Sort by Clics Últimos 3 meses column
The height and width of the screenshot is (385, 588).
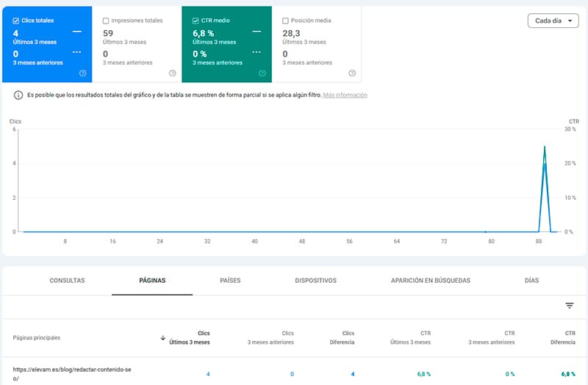click(190, 338)
